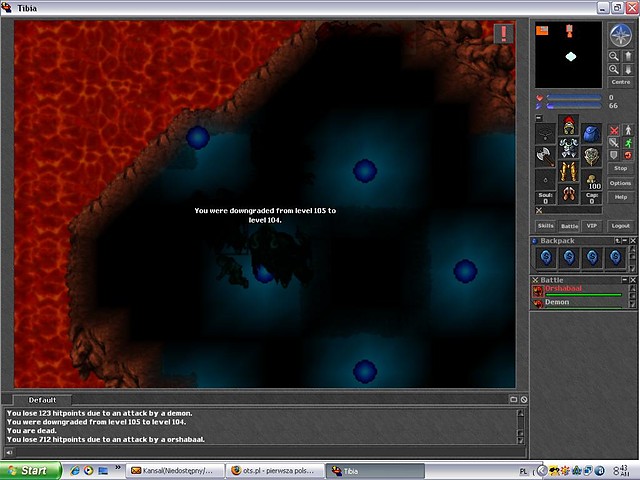Open new chat channel icon

tap(513, 400)
